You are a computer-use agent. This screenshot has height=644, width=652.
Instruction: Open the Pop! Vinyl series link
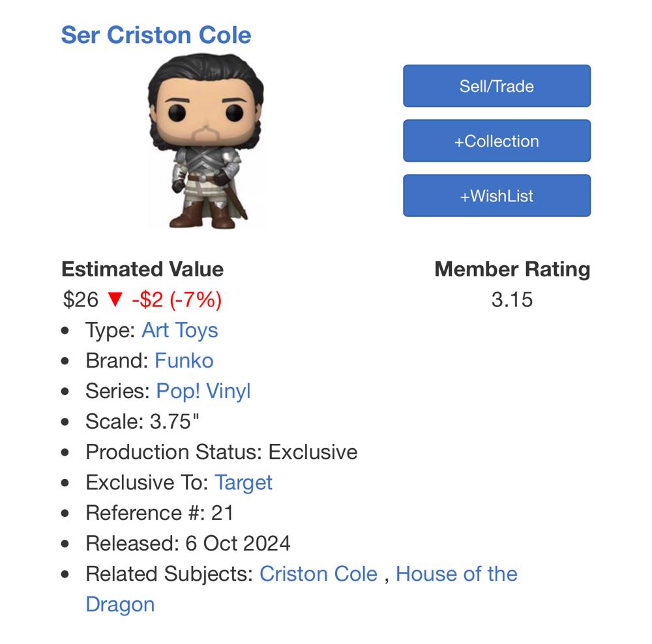point(203,391)
